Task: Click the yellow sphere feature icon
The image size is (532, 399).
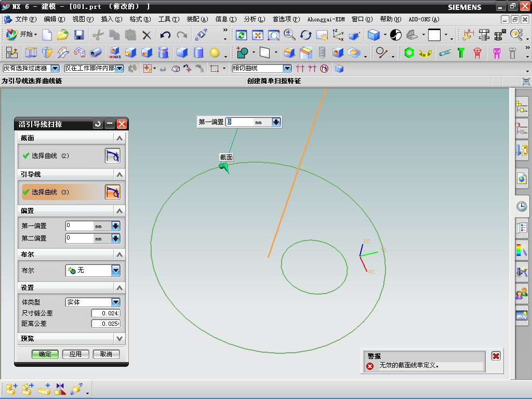Action: [x=215, y=52]
